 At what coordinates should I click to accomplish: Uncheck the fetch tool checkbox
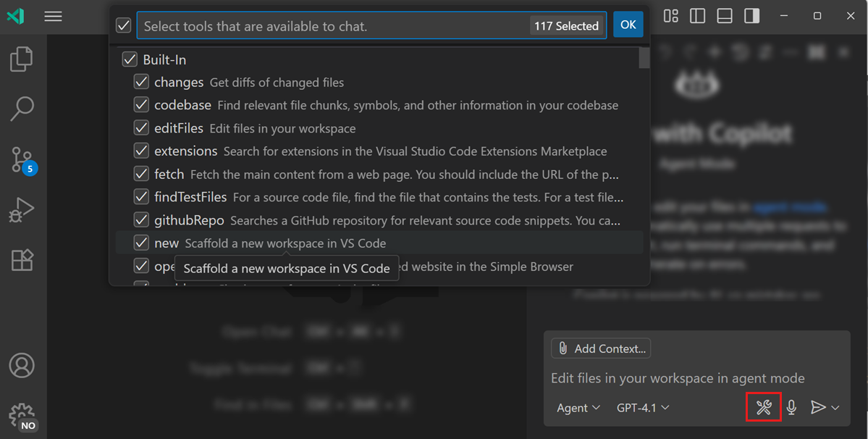[x=141, y=174]
